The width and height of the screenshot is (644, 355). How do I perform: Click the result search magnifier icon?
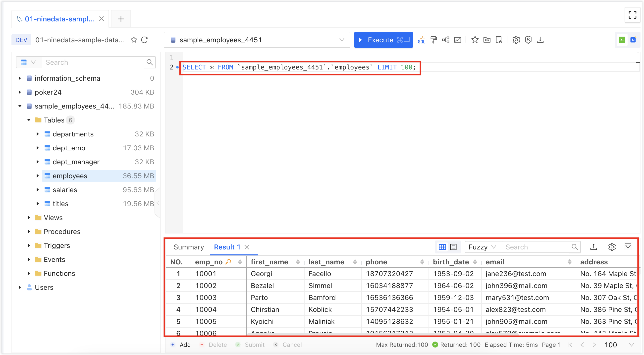click(575, 247)
